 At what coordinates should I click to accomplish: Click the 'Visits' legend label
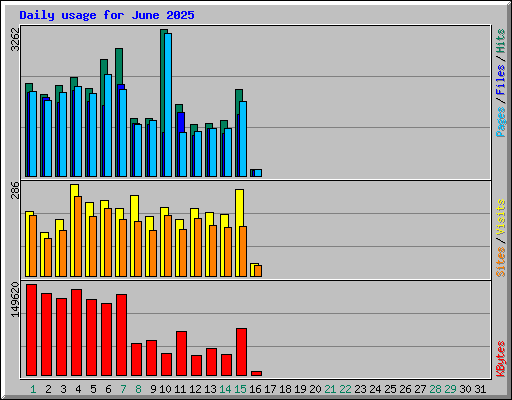click(501, 218)
